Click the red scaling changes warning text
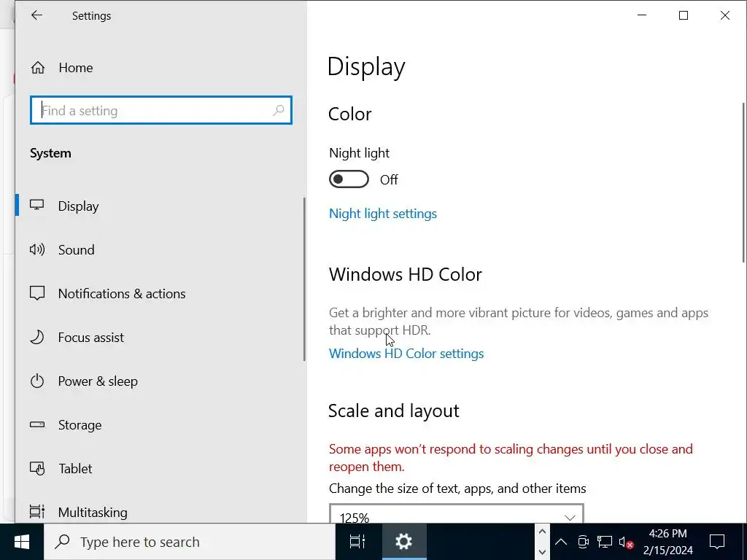Image resolution: width=747 pixels, height=560 pixels. click(511, 458)
